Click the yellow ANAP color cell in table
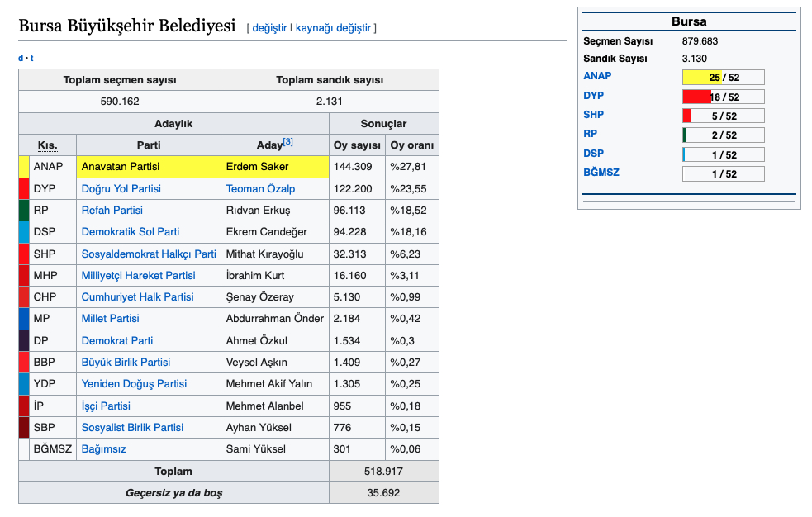Viewport: 812px width, 517px height. [23, 167]
